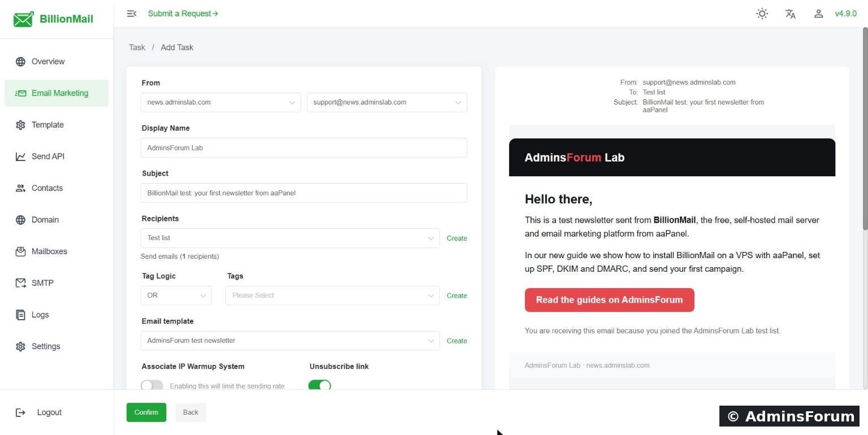Open the language translation icon
The width and height of the screenshot is (868, 435).
[x=791, y=14]
